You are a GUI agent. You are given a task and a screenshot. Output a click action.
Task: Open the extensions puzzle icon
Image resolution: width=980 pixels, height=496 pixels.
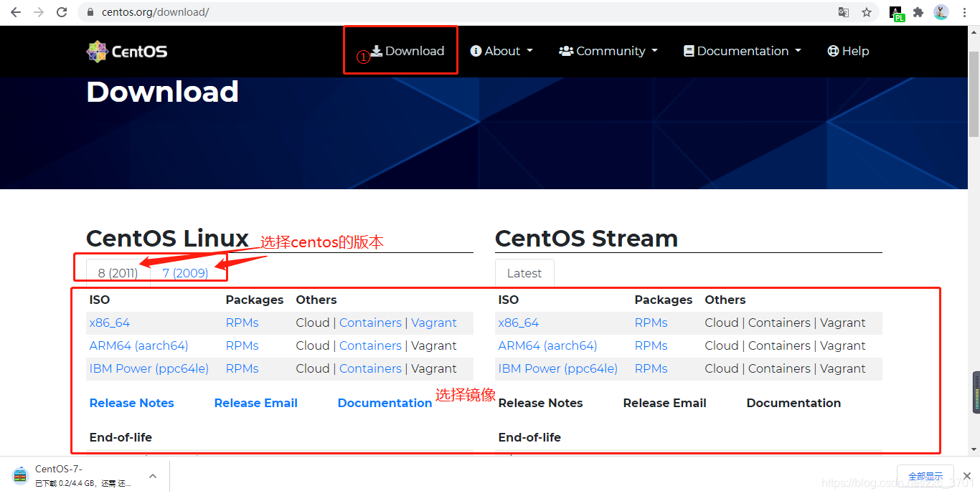pyautogui.click(x=918, y=12)
